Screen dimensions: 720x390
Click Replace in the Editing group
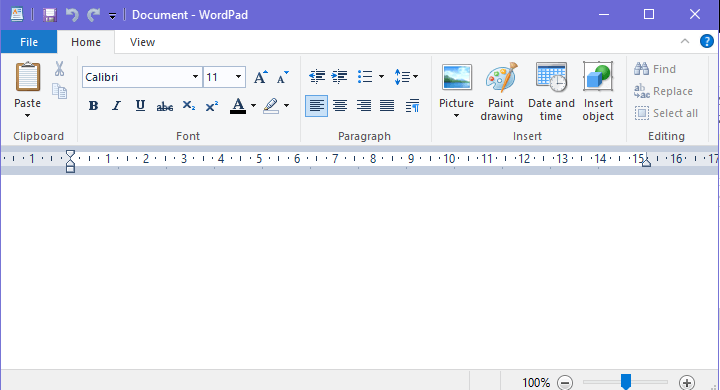(x=664, y=91)
